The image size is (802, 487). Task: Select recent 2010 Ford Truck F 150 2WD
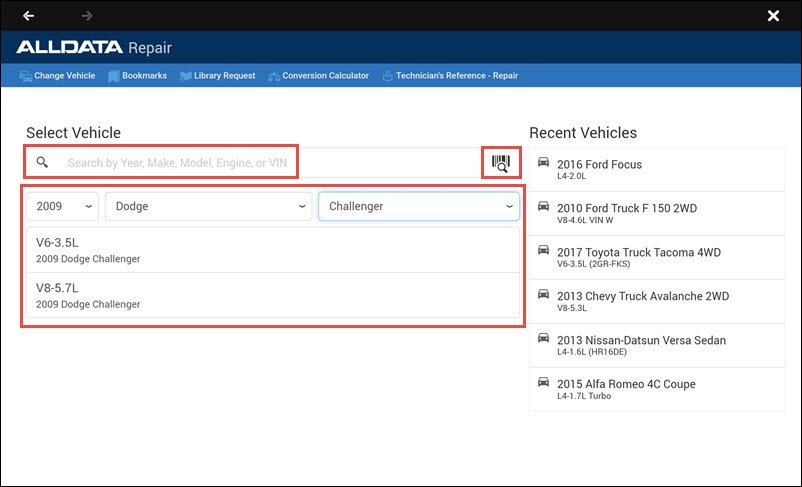657,214
